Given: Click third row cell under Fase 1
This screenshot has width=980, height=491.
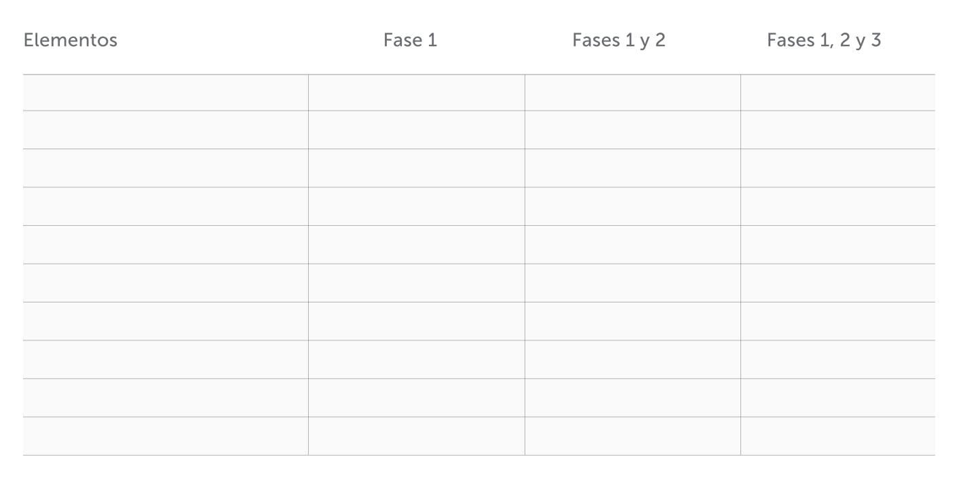Looking at the screenshot, I should click(416, 168).
